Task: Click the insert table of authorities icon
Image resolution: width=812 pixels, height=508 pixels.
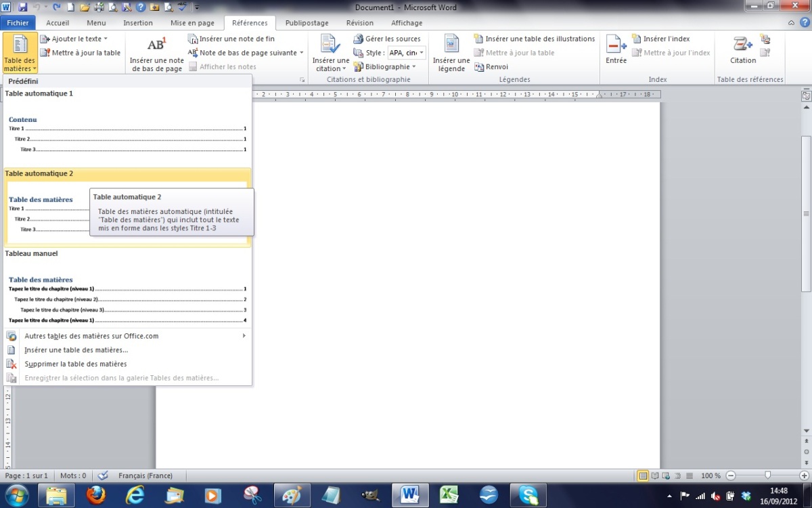Action: pyautogui.click(x=765, y=39)
